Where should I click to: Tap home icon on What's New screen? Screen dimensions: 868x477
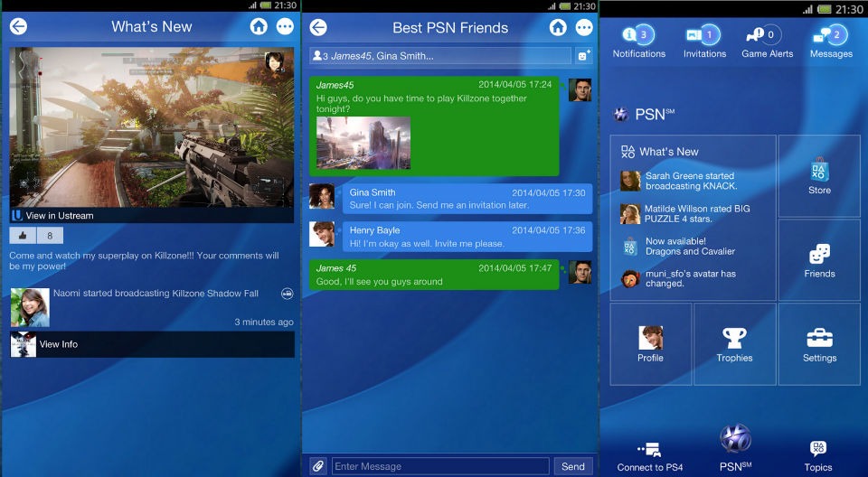pos(259,26)
